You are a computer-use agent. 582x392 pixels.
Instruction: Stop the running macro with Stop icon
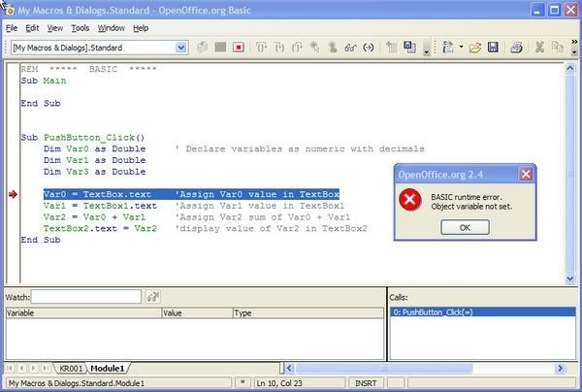point(239,48)
